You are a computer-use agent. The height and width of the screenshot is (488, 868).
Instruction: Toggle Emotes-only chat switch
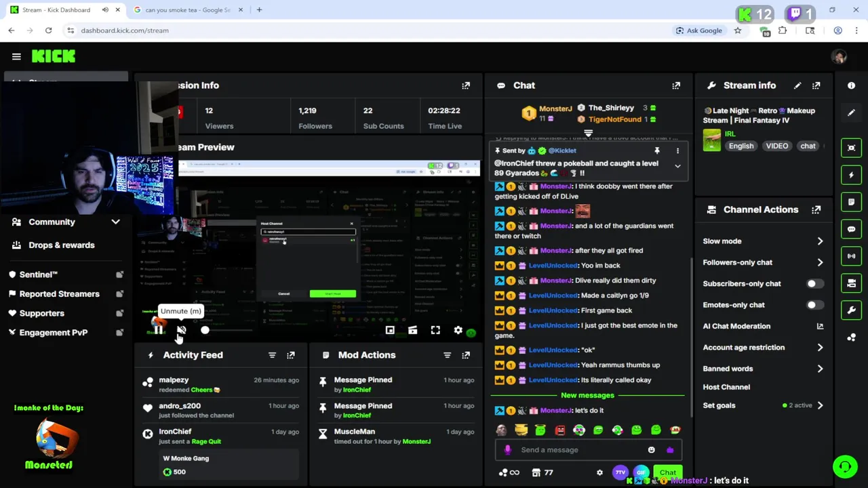(815, 305)
